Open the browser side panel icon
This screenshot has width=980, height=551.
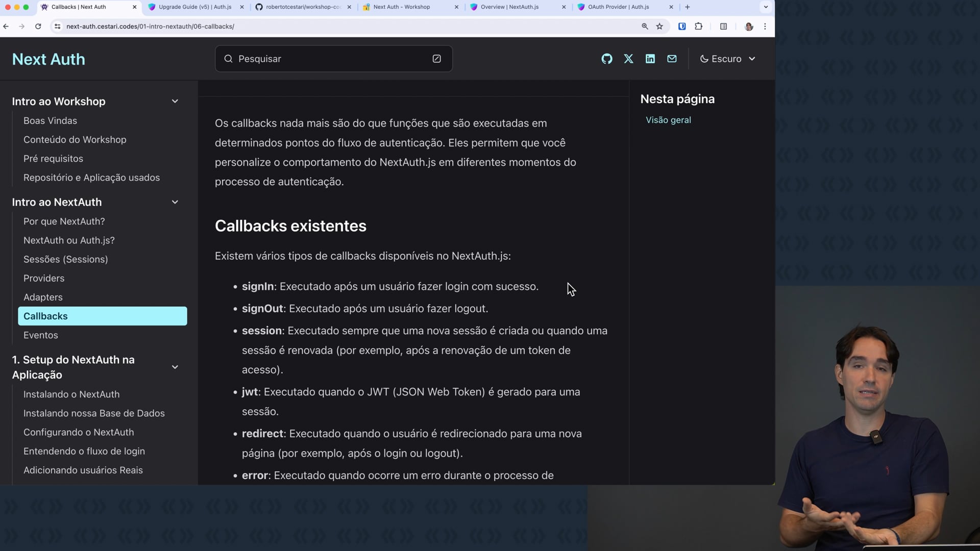coord(723,27)
